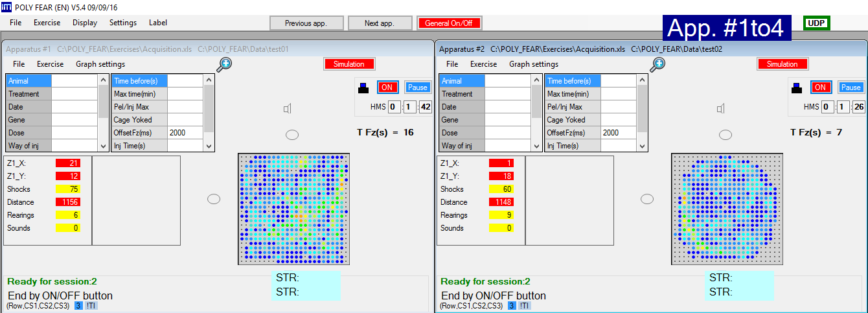Open the File menu in Apparatus #1
This screenshot has height=313, width=868.
pyautogui.click(x=19, y=64)
